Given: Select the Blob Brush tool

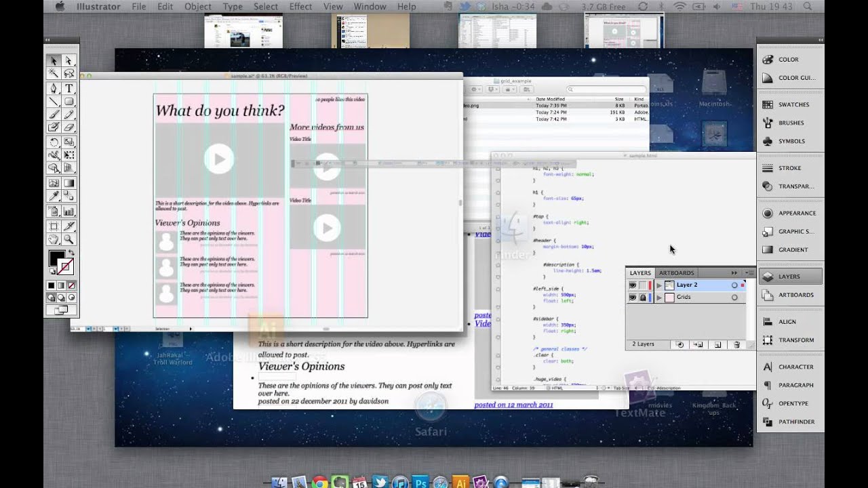Looking at the screenshot, I should pos(54,127).
